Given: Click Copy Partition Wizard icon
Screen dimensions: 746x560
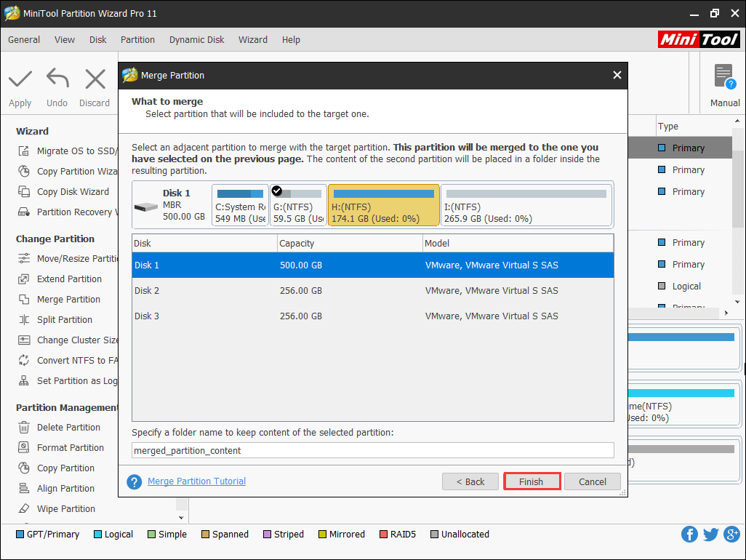Looking at the screenshot, I should [23, 172].
